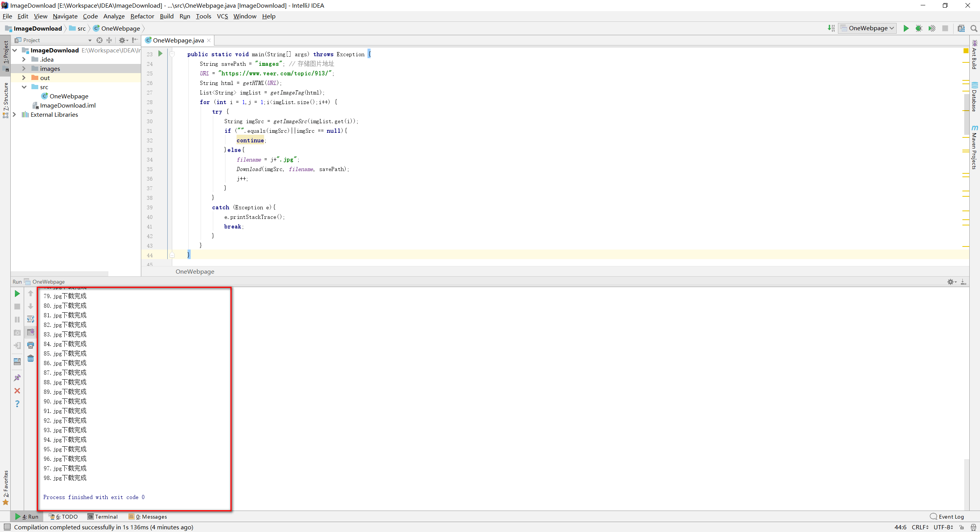Image resolution: width=980 pixels, height=532 pixels.
Task: Click the debug bug icon in toolbar
Action: (x=919, y=28)
